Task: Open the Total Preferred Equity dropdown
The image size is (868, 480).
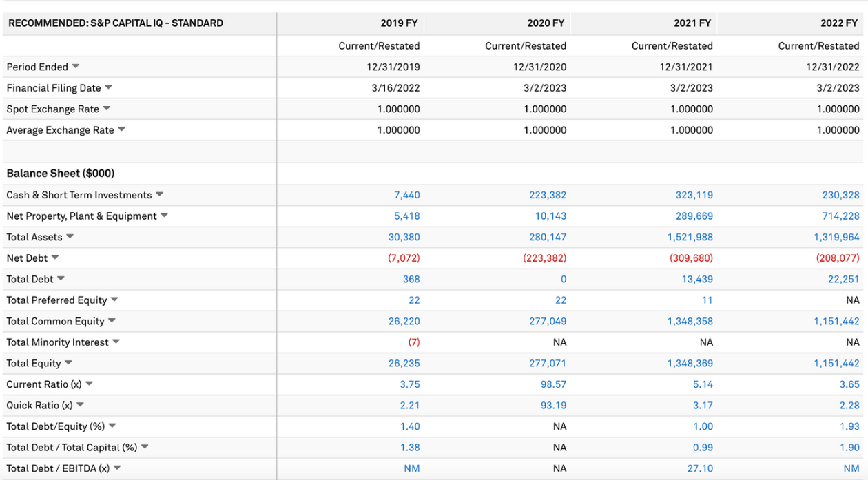Action: tap(114, 300)
